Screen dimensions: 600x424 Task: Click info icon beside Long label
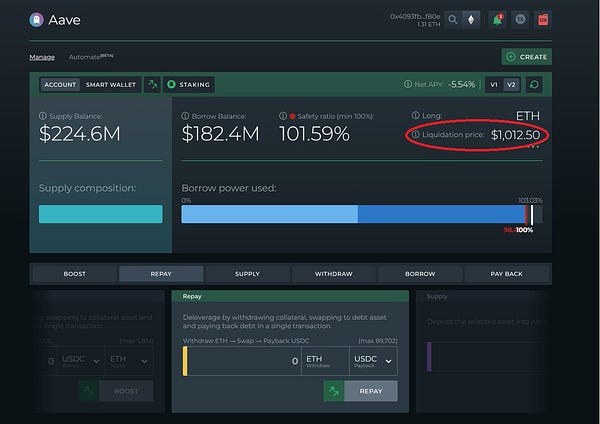[x=415, y=115]
